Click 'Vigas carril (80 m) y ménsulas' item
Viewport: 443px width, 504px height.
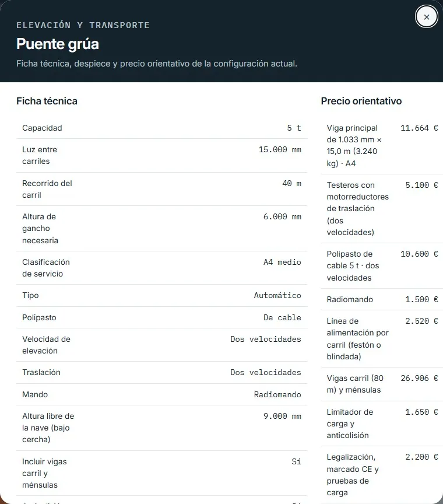(x=355, y=384)
